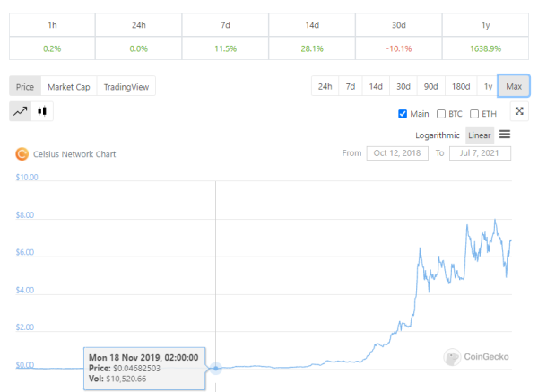This screenshot has width=538, height=392.
Task: Set chart range to 90d
Action: (430, 86)
